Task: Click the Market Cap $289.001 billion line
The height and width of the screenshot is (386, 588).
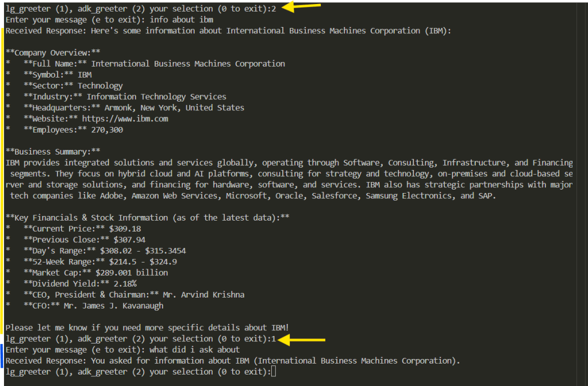Action: [95, 273]
